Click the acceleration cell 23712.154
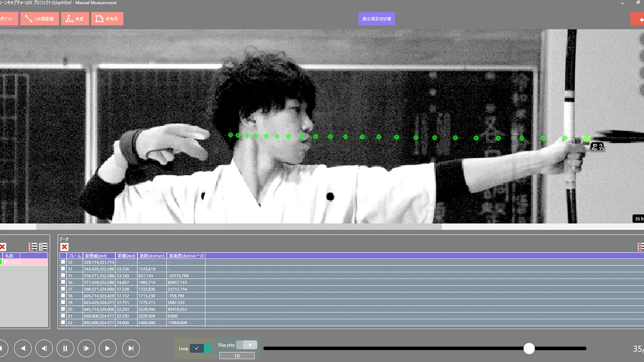Screen dimensions: 644x362 click(186, 289)
